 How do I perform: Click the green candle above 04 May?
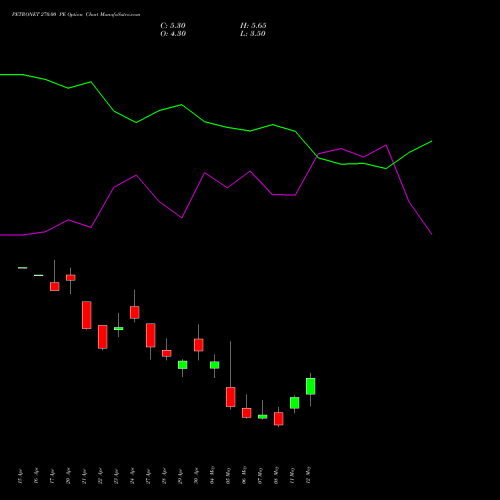click(x=215, y=365)
